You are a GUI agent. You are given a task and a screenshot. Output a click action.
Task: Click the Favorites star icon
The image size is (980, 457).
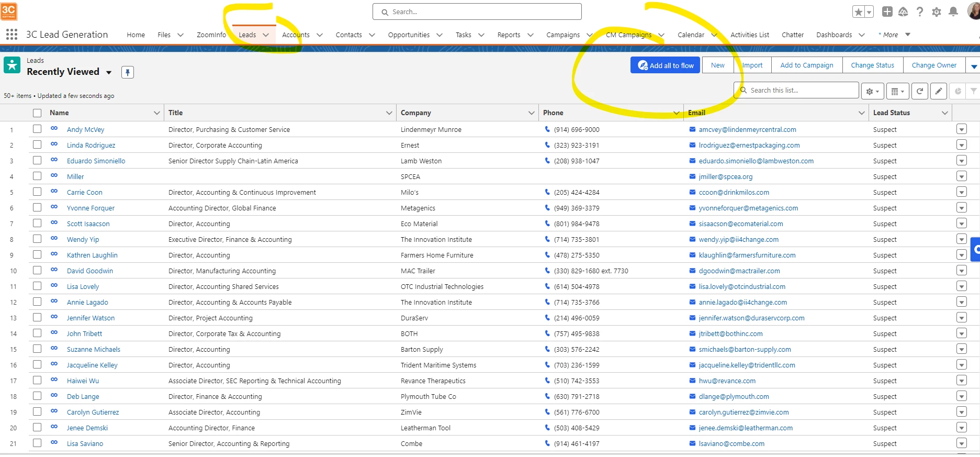coord(858,12)
